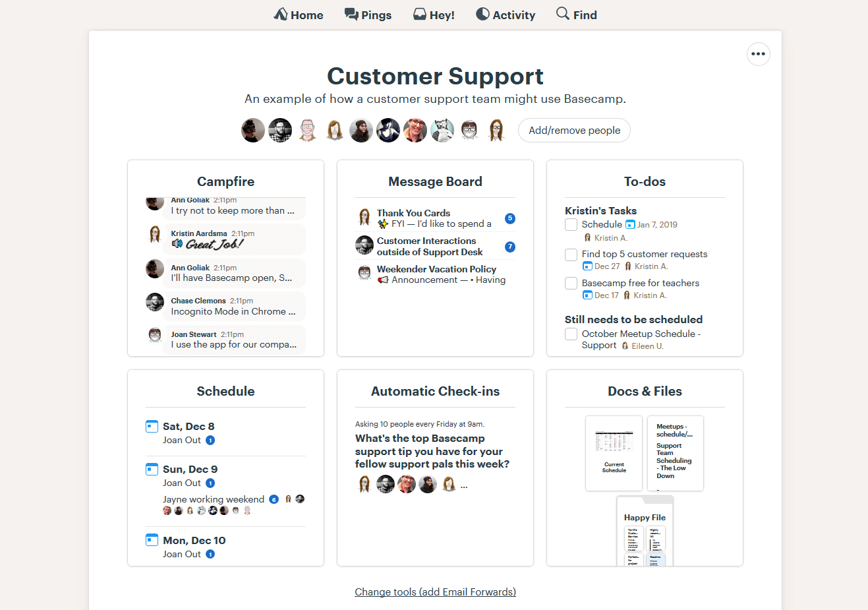Click the Thank You Cards comment count badge

(x=510, y=218)
